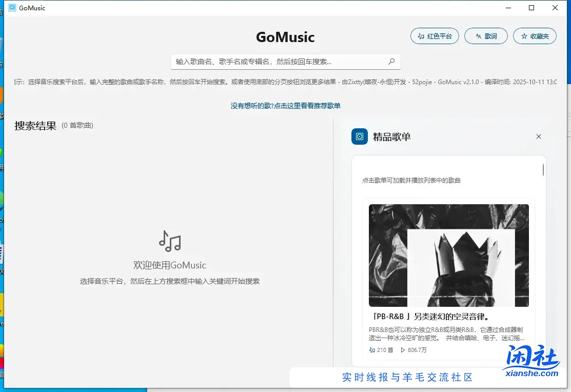Image resolution: width=571 pixels, height=392 pixels.
Task: Open the 歌词 lyrics feature
Action: (486, 36)
